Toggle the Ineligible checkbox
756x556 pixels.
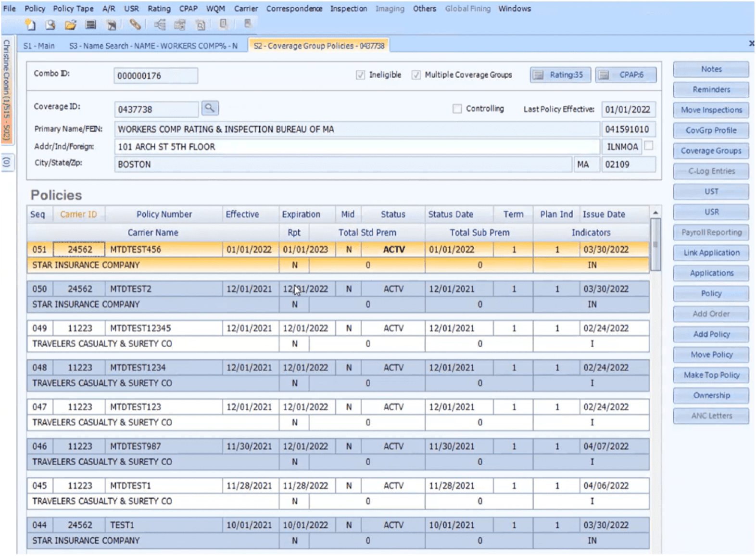[360, 75]
